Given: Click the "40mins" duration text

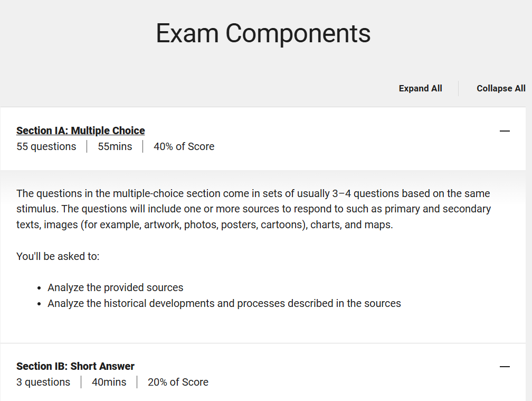Looking at the screenshot, I should [x=109, y=383].
